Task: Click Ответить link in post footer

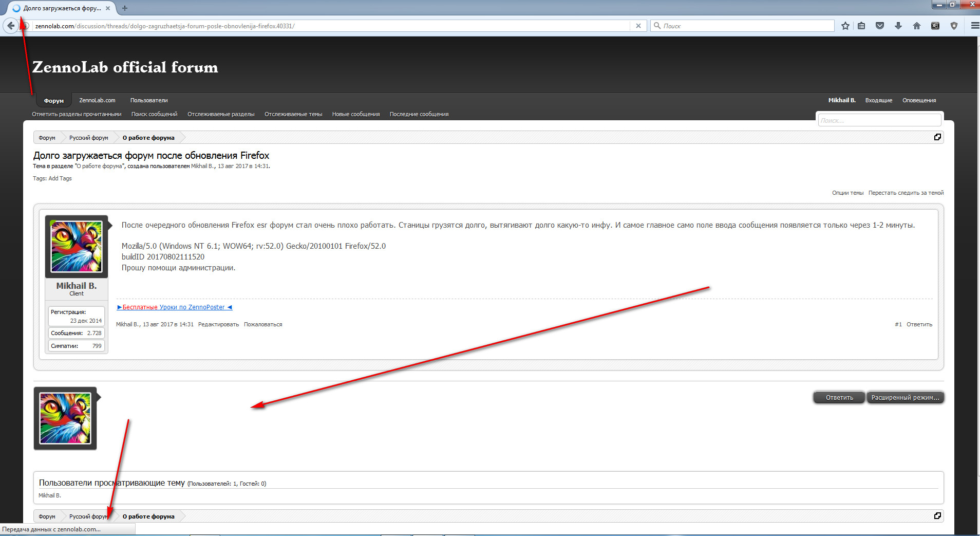Action: (919, 324)
